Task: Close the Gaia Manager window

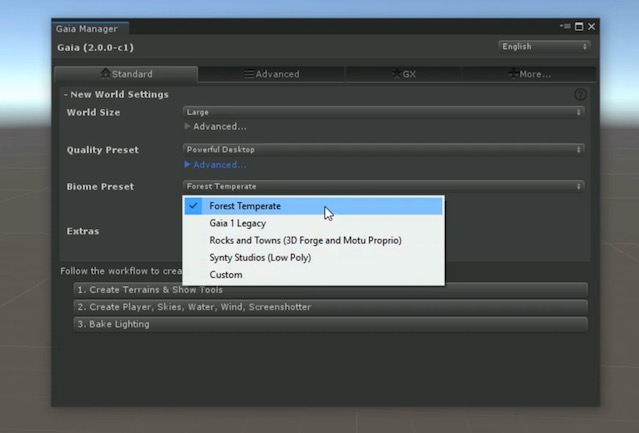Action: pyautogui.click(x=592, y=26)
